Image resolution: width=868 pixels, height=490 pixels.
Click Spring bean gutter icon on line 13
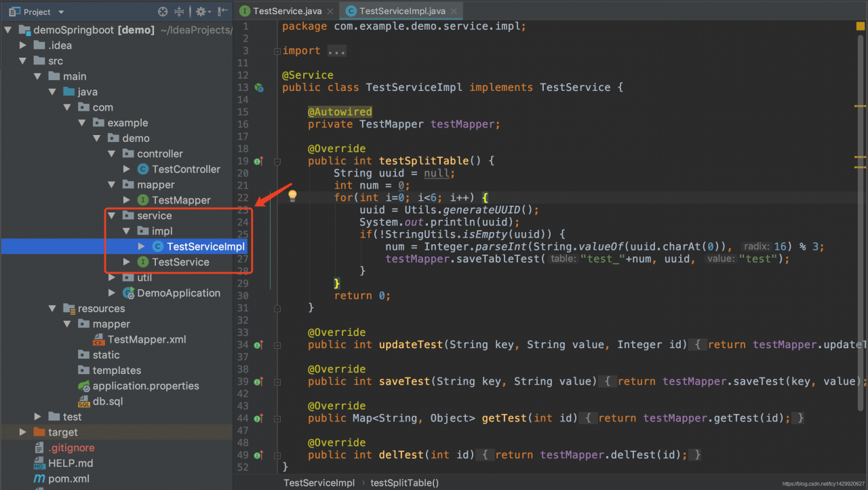[x=258, y=88]
